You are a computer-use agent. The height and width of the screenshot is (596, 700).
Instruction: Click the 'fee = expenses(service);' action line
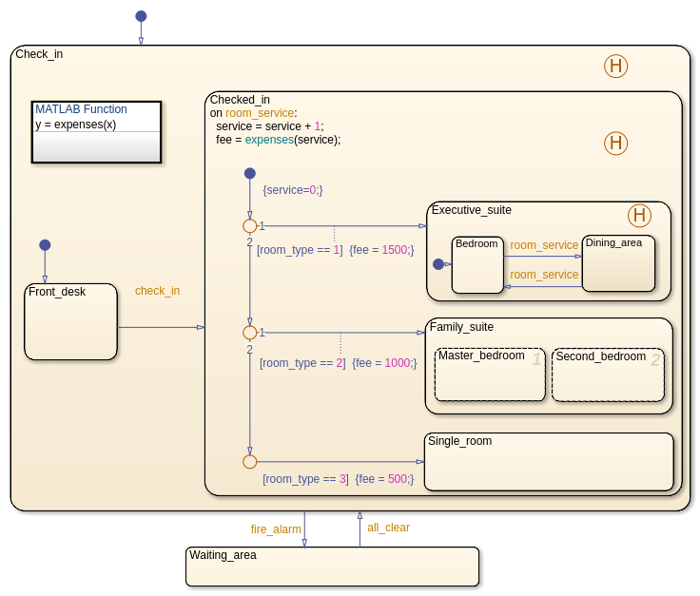point(278,140)
